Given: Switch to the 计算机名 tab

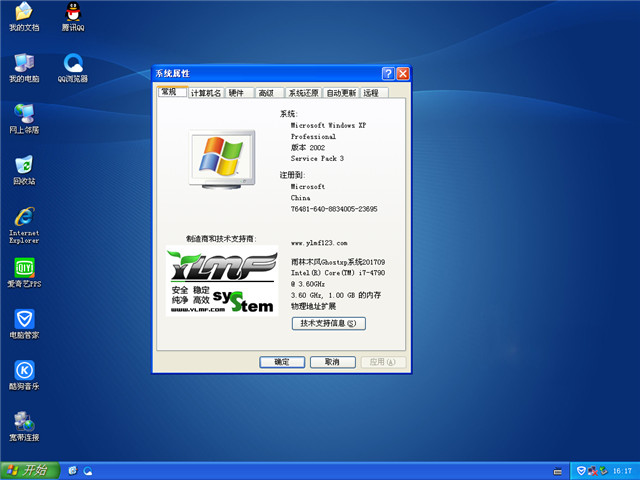Looking at the screenshot, I should point(206,93).
